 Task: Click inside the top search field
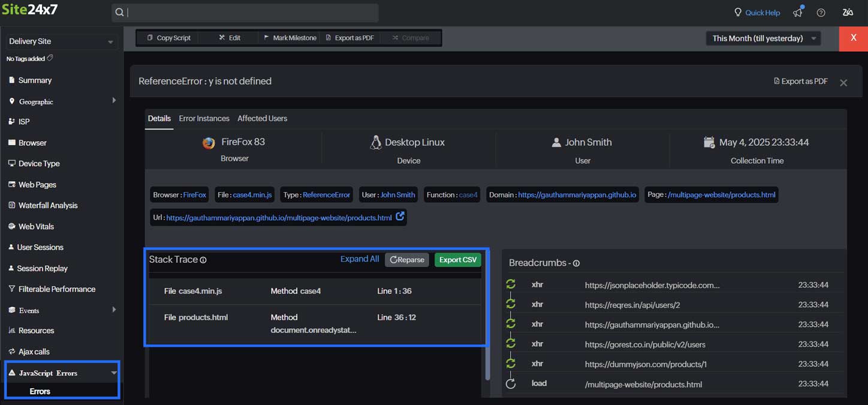(246, 12)
